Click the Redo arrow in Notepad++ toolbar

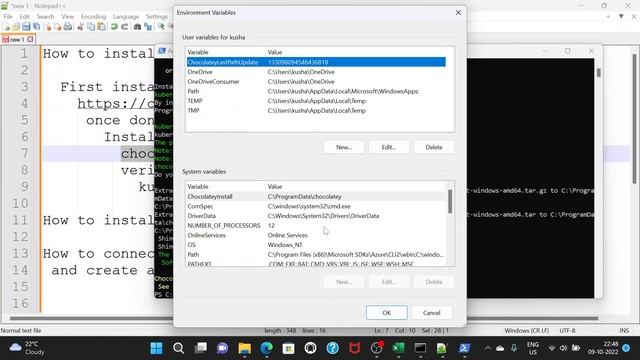tap(124, 27)
